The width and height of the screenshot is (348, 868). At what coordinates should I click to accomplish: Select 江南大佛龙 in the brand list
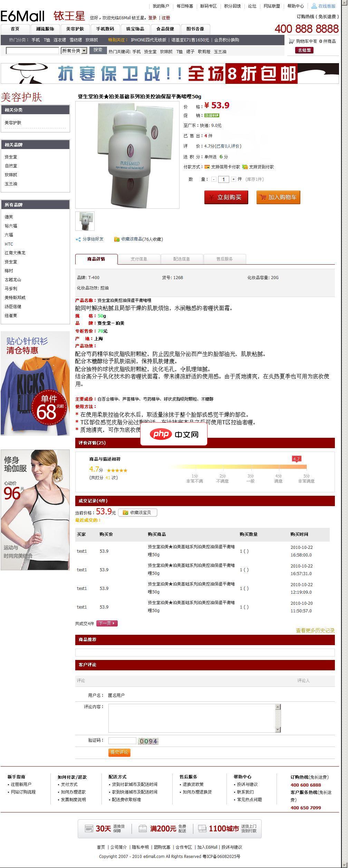[15, 253]
